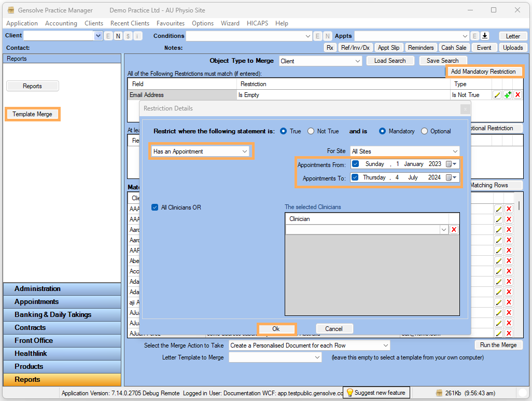The width and height of the screenshot is (532, 401).
Task: Open the HICAPS menu
Action: click(x=258, y=23)
